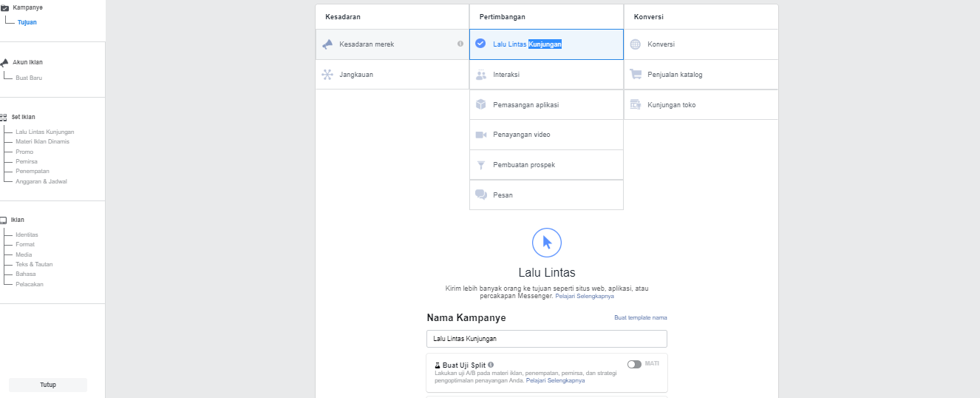The width and height of the screenshot is (980, 398).
Task: Click the info icon next to Buat Uji Split
Action: pos(491,365)
